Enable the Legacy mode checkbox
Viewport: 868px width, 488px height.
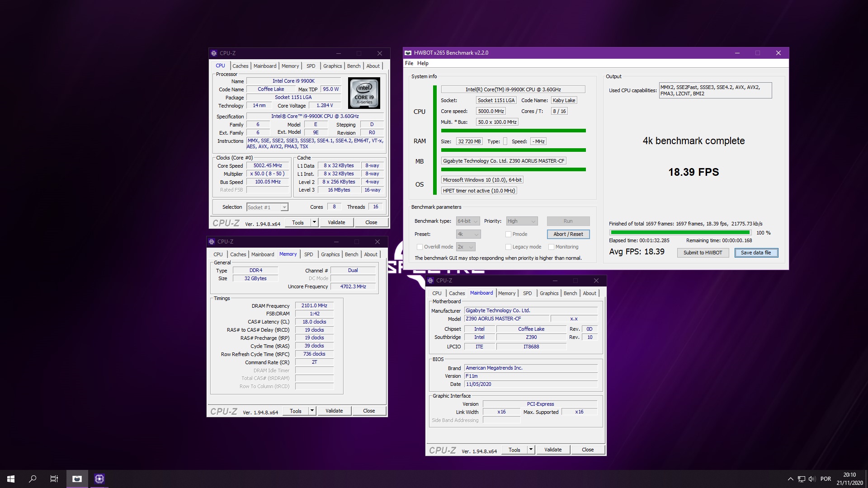[x=508, y=247]
